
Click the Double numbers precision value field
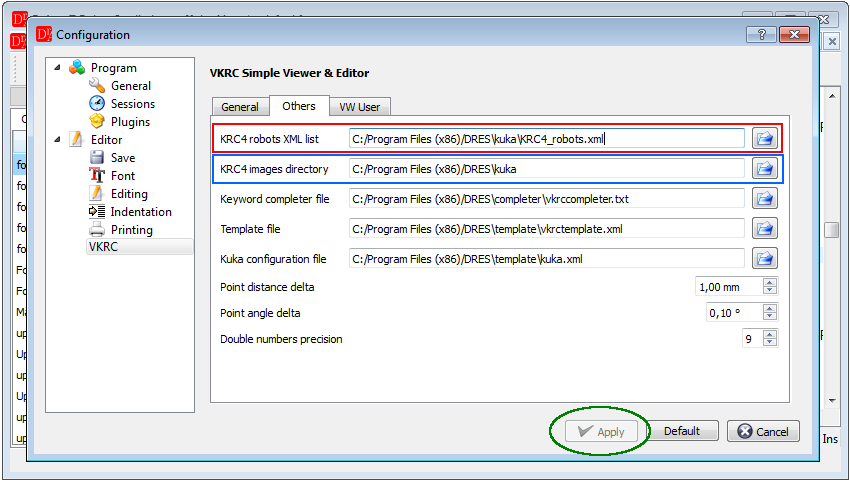point(752,338)
